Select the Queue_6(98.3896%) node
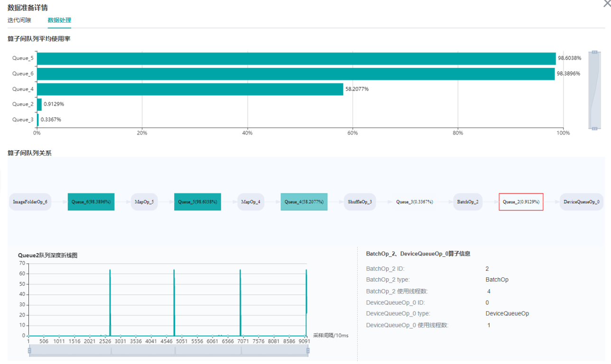Image resolution: width=611 pixels, height=364 pixels. click(x=91, y=202)
